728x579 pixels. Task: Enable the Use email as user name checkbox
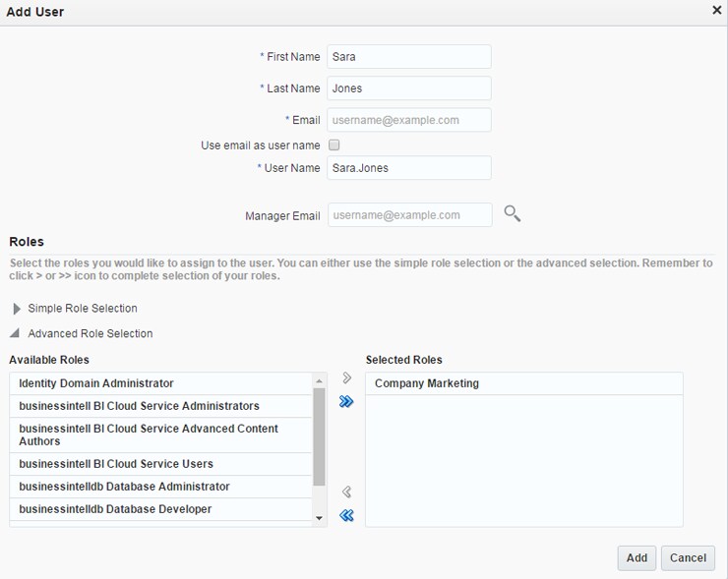(334, 145)
